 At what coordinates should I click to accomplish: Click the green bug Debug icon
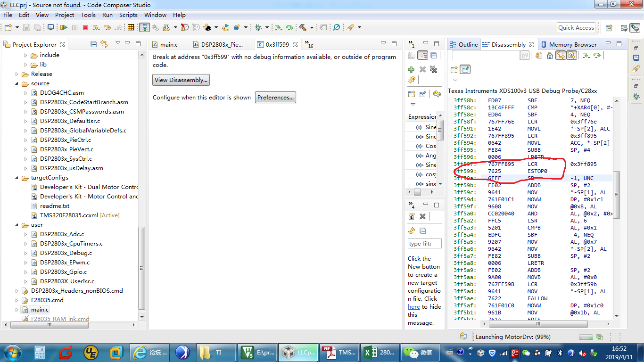[x=258, y=27]
